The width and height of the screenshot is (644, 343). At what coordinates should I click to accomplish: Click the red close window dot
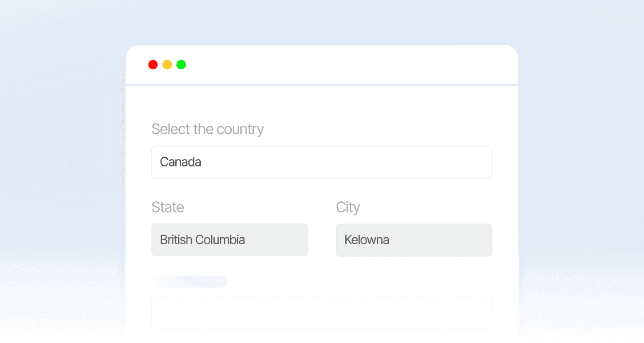[x=153, y=65]
